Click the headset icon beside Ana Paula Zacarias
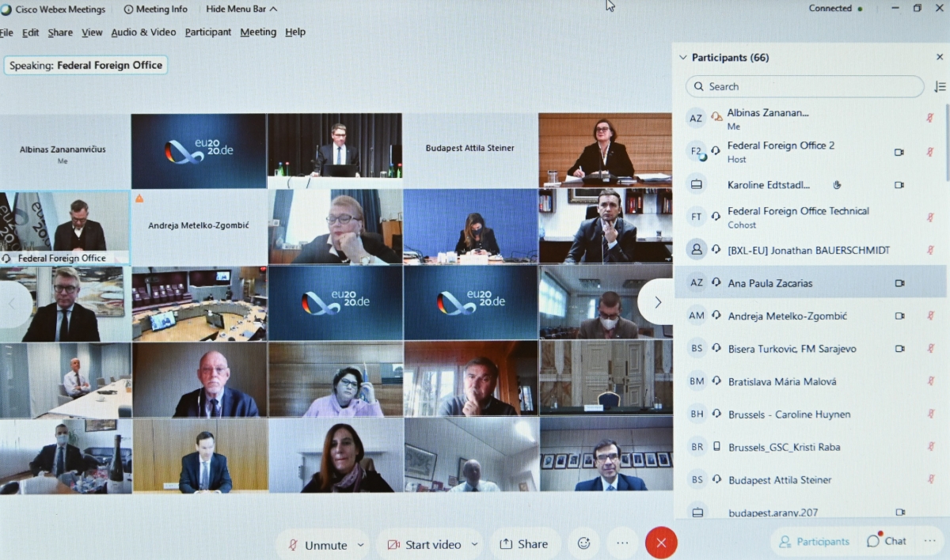The width and height of the screenshot is (950, 560). (716, 282)
